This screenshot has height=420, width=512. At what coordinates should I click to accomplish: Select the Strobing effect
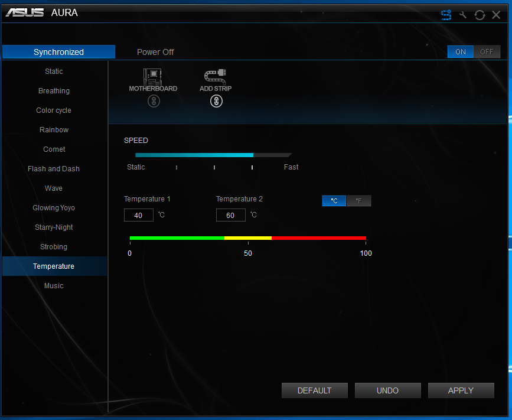(54, 246)
